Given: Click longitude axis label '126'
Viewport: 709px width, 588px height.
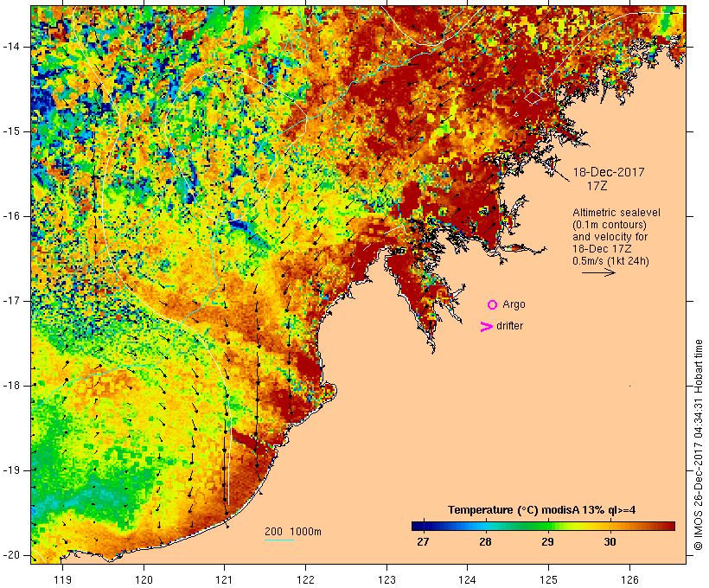Looking at the screenshot, I should 629,580.
